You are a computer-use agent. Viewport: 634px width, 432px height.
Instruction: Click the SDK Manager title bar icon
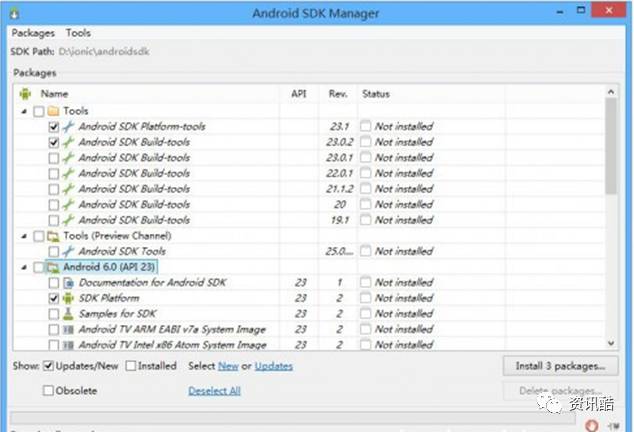coord(14,14)
